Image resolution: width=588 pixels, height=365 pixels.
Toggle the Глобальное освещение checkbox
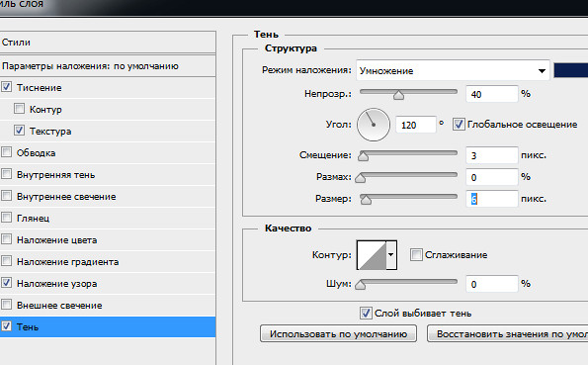tap(459, 125)
